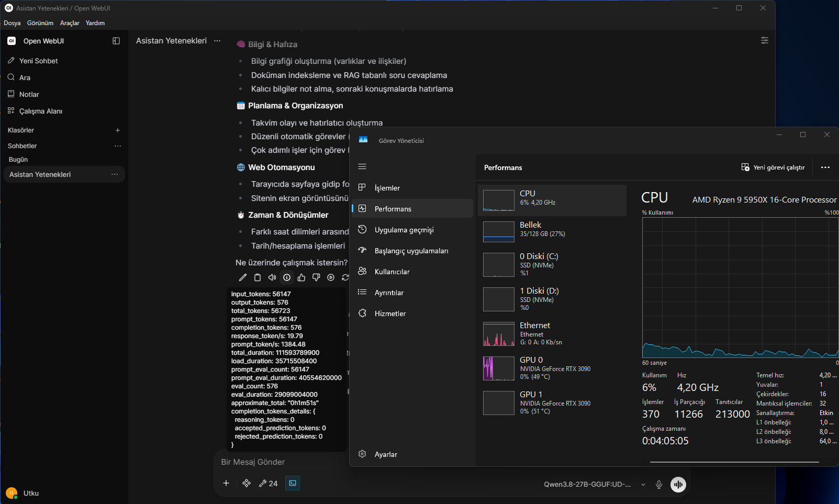Click the edit pencil icon under the response

point(243,277)
